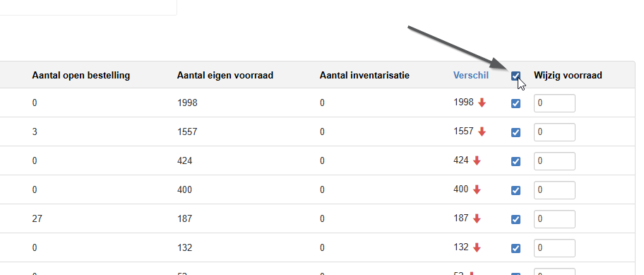The width and height of the screenshot is (644, 275).
Task: Focus Wijzig voorraad field in 1998 row
Action: 554,103
